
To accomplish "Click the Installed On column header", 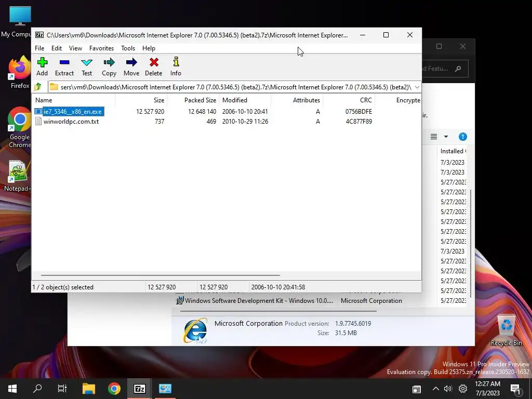I will (x=453, y=151).
